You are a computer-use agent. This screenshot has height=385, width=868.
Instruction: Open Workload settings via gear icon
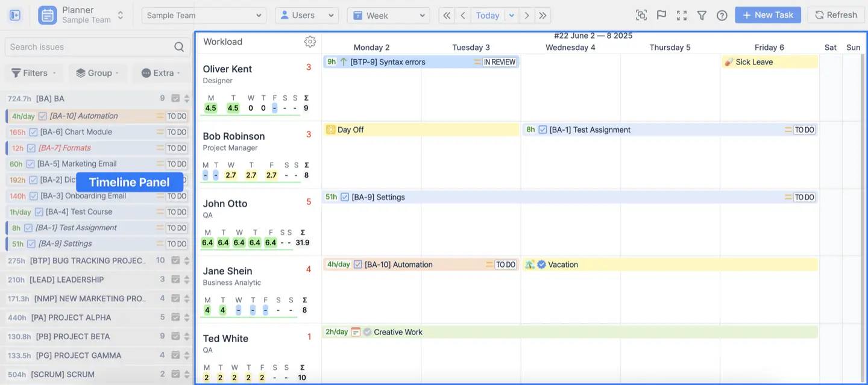pos(310,42)
